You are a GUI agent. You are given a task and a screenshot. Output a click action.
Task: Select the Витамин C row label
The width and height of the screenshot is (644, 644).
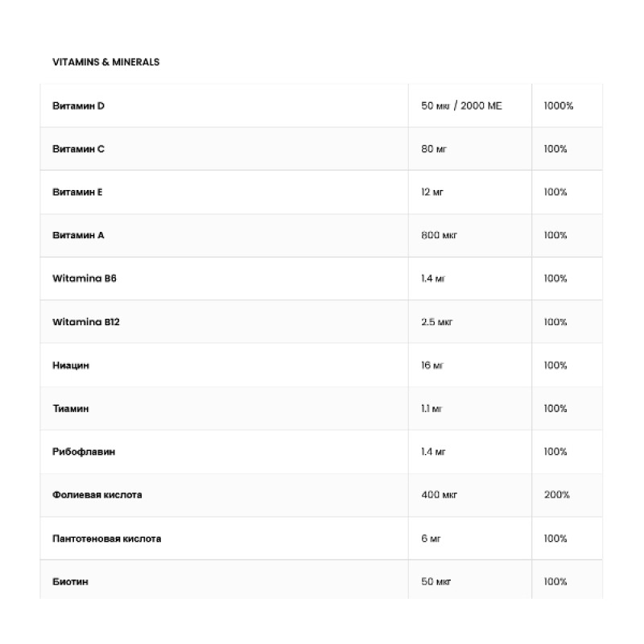pos(79,149)
